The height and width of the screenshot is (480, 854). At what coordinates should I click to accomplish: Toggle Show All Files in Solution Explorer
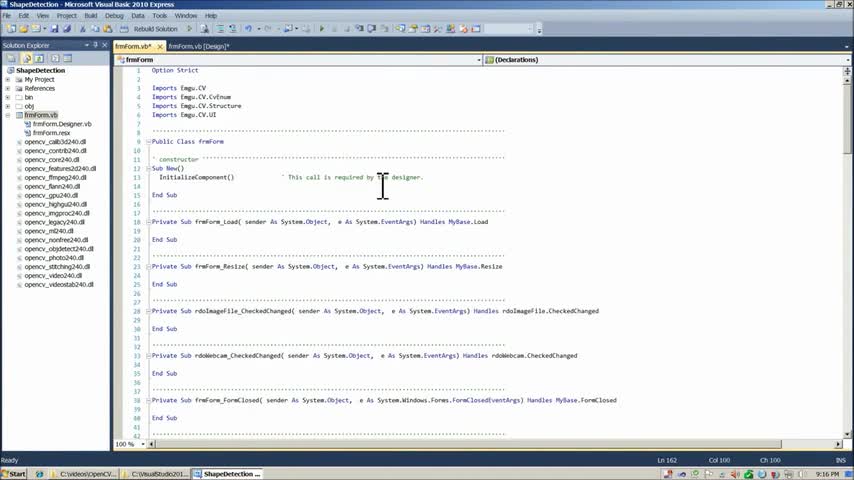point(26,58)
